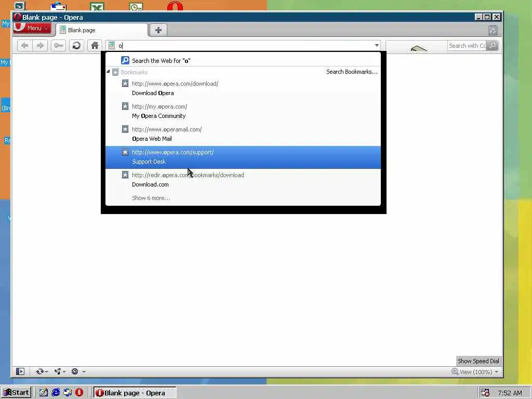Viewport: 532px width, 399px height.
Task: Click the zoom magnifier icon near View
Action: 455,371
